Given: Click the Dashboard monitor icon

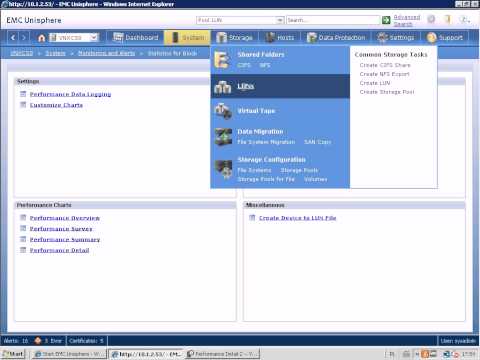Looking at the screenshot, I should coord(118,37).
